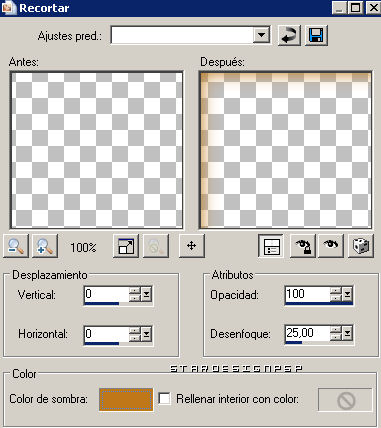381x428 pixels.
Task: Open the Color de sombra orange swatch
Action: [x=126, y=399]
